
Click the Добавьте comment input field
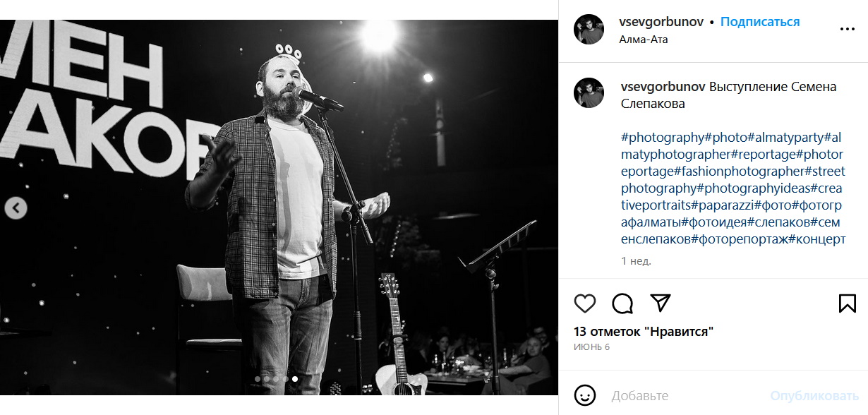[x=685, y=396]
